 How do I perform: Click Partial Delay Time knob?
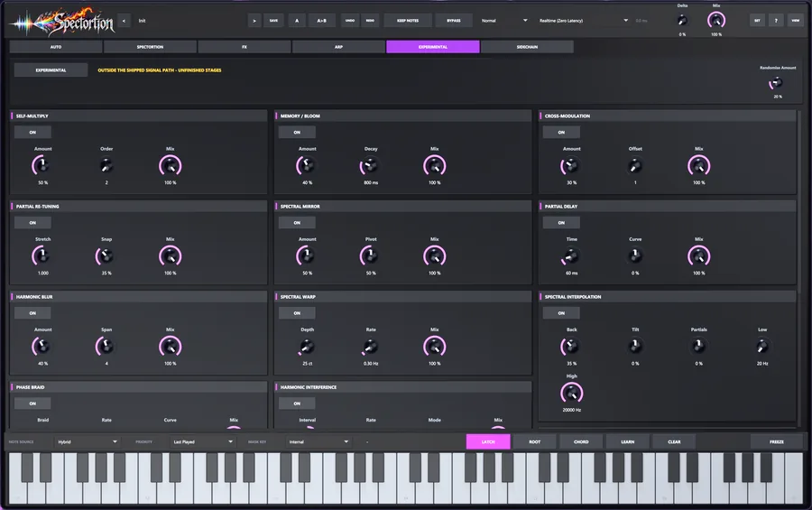[x=571, y=256]
